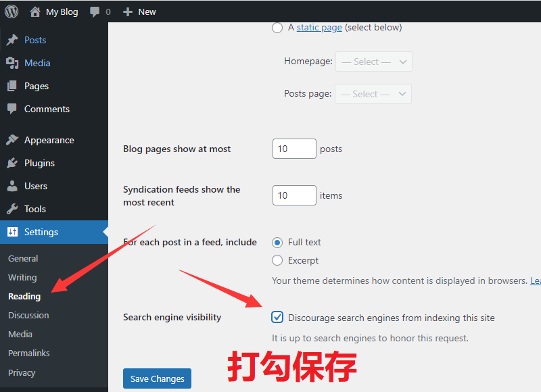Edit the Blog pages show at most field

coord(293,148)
